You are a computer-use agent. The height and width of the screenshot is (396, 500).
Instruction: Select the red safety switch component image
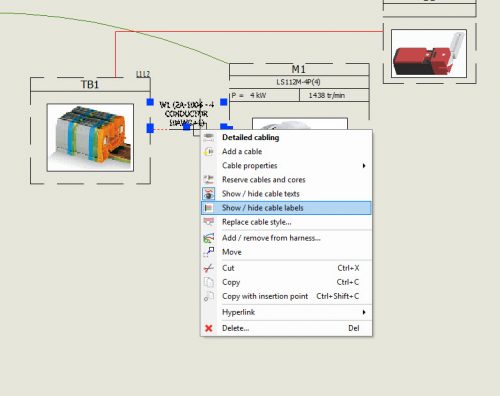point(429,53)
